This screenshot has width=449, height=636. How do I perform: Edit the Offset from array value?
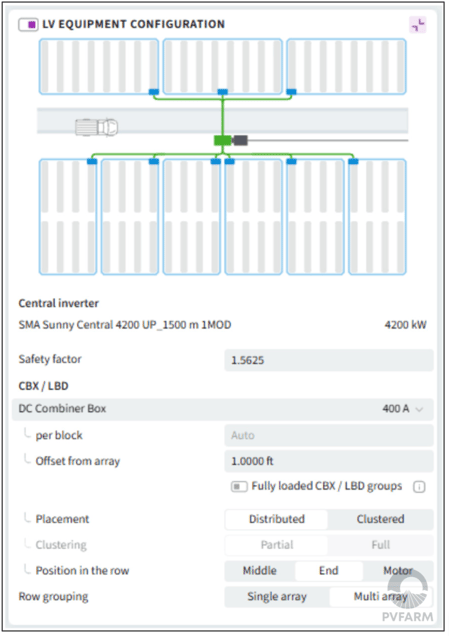pyautogui.click(x=329, y=461)
